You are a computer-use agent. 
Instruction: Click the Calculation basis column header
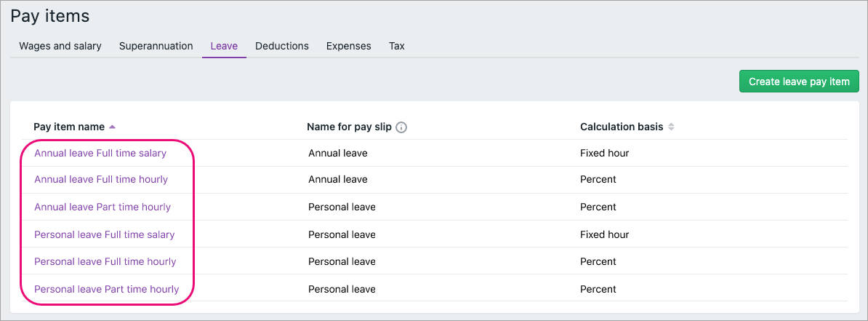pyautogui.click(x=622, y=127)
